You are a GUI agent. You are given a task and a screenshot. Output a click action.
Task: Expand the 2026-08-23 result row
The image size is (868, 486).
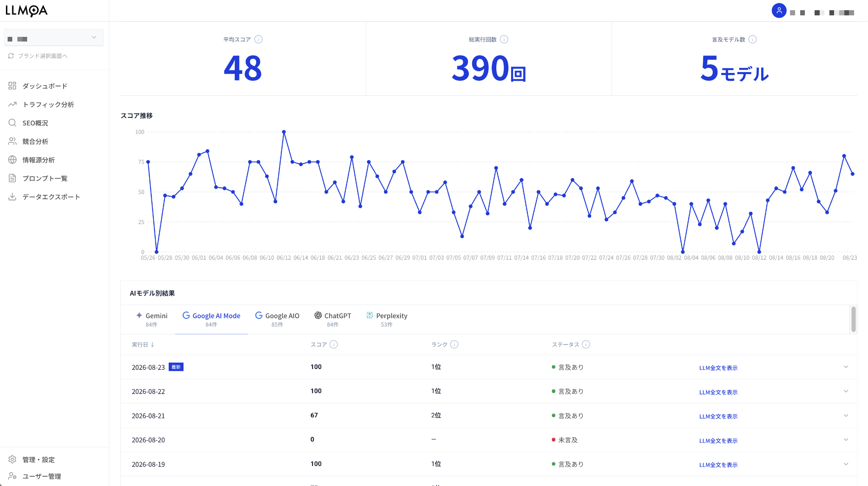coord(846,367)
